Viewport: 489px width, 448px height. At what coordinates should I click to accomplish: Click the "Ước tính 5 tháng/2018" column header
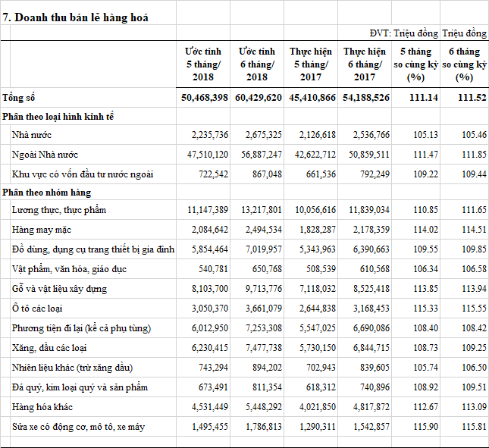point(204,64)
